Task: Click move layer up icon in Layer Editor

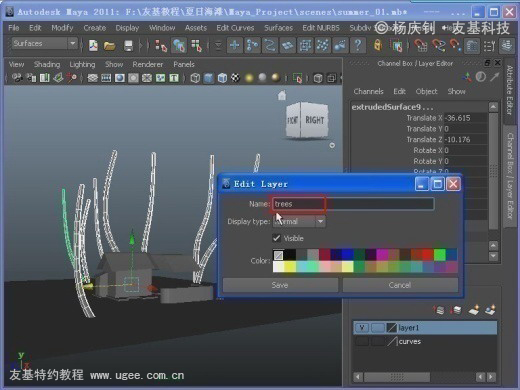Action: (439, 310)
